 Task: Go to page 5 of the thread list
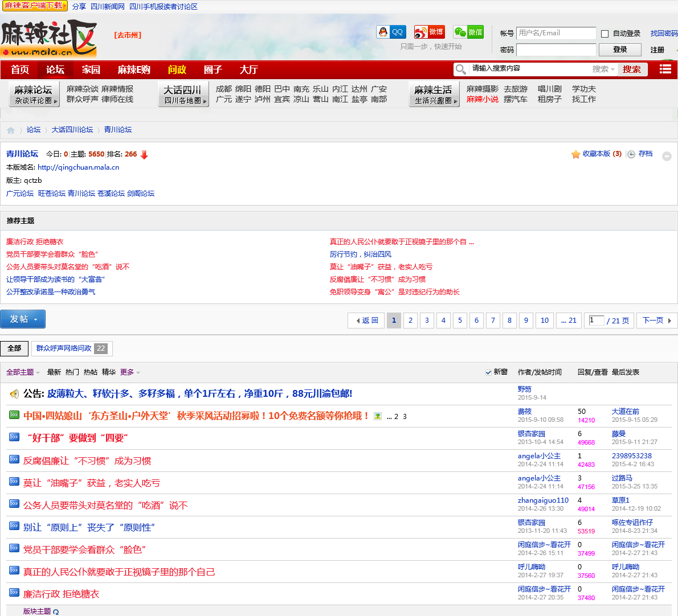460,321
